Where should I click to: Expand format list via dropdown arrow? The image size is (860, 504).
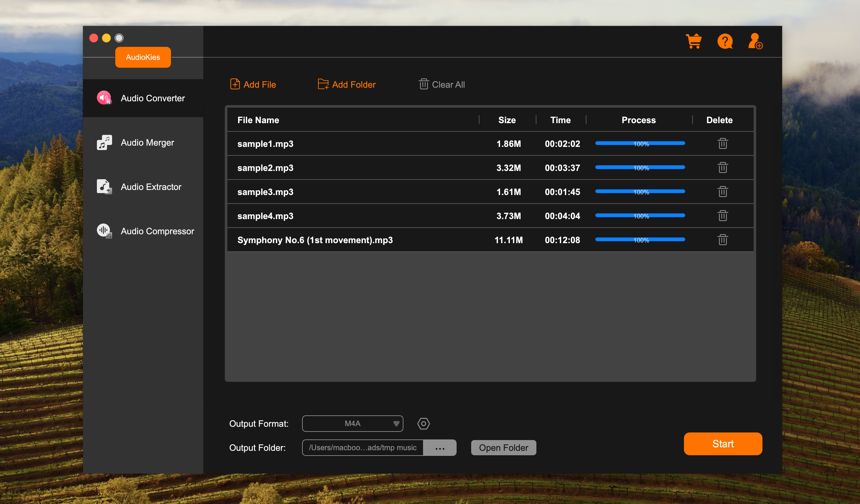[x=395, y=424]
